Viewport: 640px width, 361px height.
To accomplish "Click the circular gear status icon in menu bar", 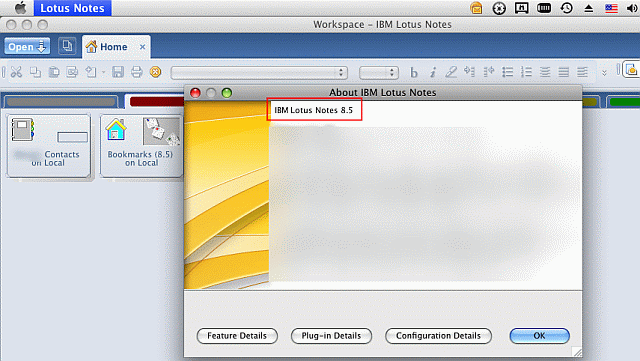I will pos(499,8).
